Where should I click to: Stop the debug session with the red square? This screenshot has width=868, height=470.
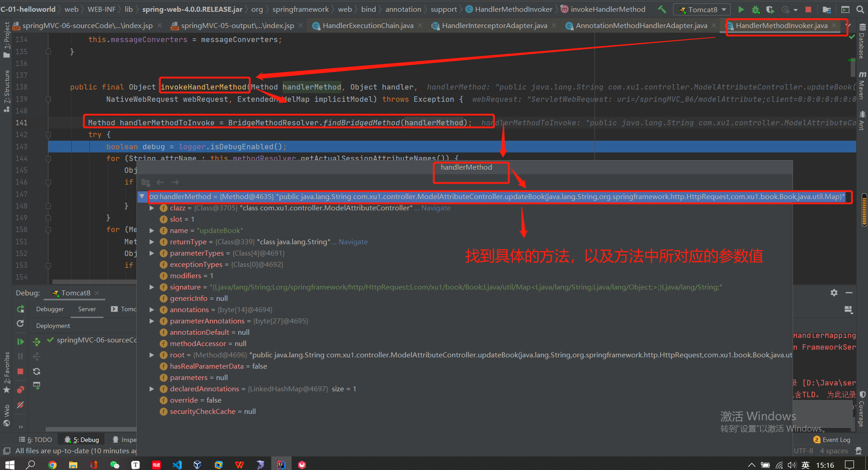[20, 371]
